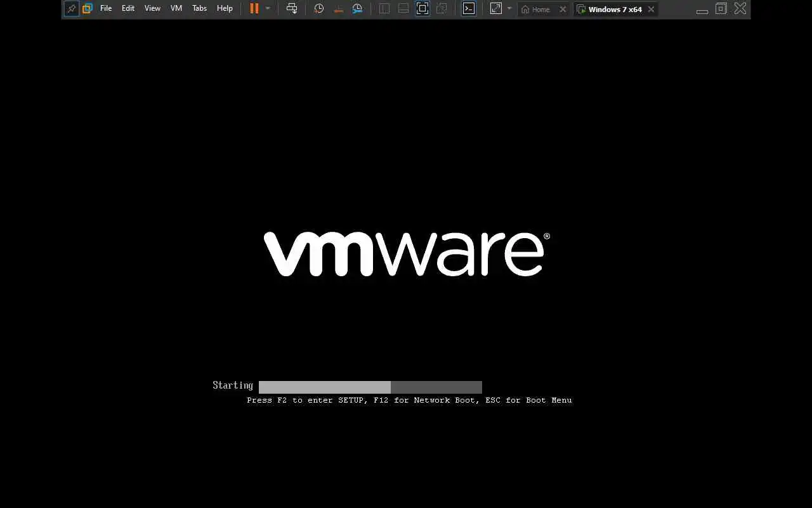Click the vmware logo in the VM display

pos(407,254)
